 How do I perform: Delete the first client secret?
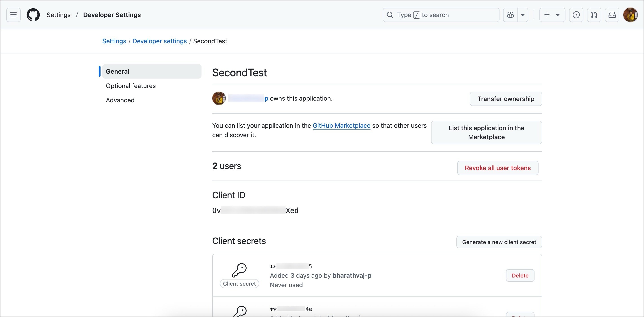point(520,275)
